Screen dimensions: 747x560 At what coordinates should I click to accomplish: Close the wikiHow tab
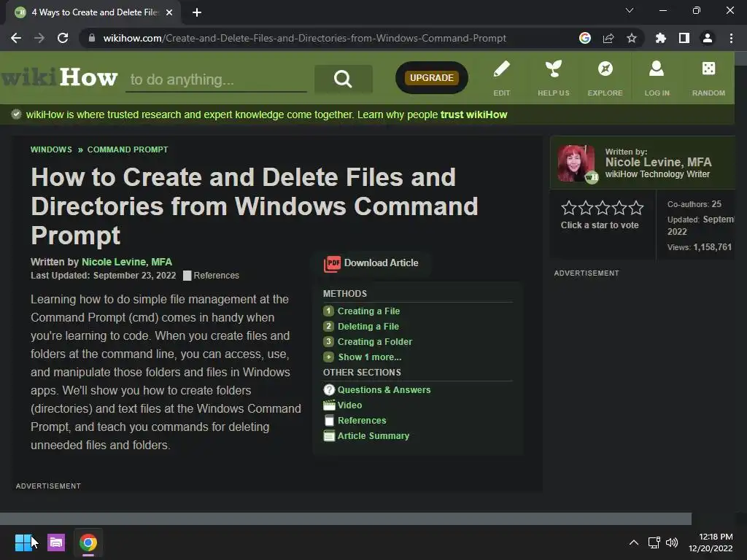pos(169,12)
